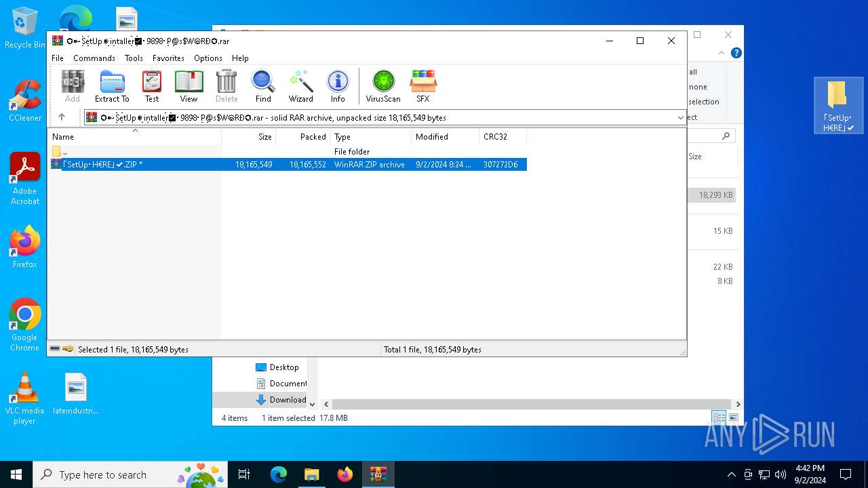The height and width of the screenshot is (488, 868).
Task: Click the drive icon in WinRAR status bar
Action: pyautogui.click(x=55, y=349)
